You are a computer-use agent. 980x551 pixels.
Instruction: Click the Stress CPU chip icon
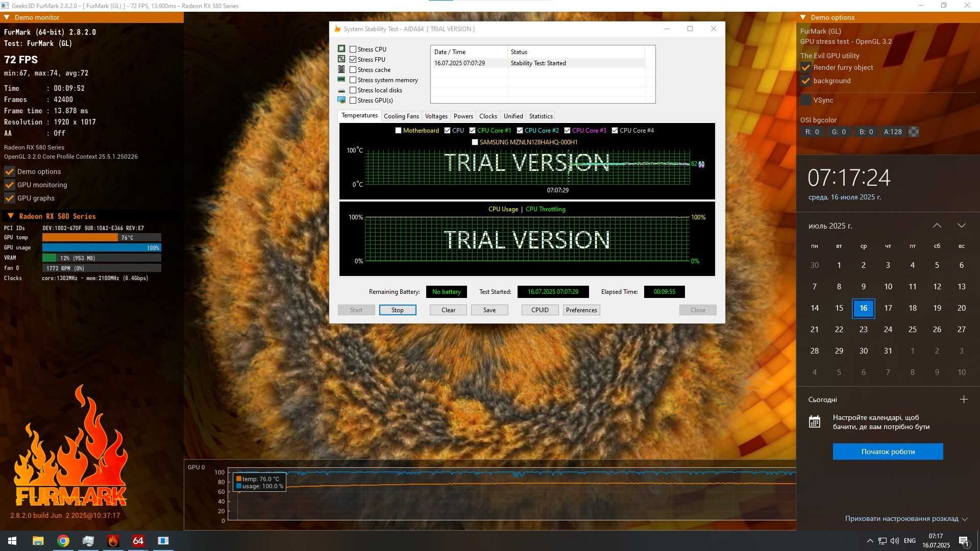coord(341,49)
